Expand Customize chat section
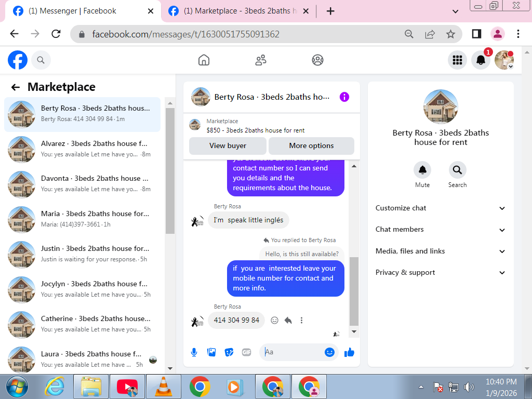This screenshot has width=532, height=399. click(x=441, y=208)
